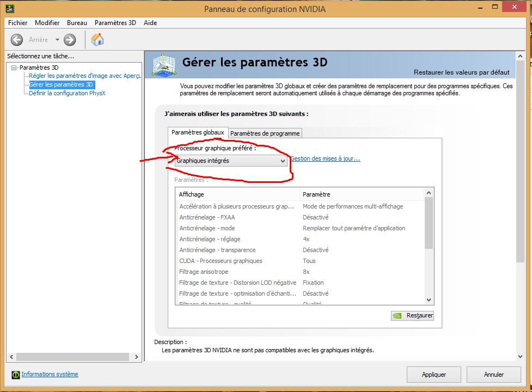Click the Remplacer tout paramètre d'application value
The width and height of the screenshot is (532, 392).
[354, 228]
